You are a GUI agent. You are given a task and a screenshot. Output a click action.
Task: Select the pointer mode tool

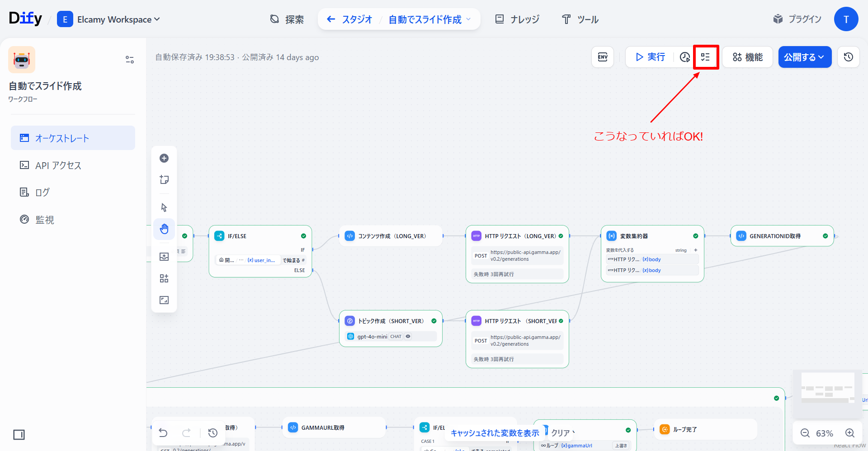pos(164,207)
